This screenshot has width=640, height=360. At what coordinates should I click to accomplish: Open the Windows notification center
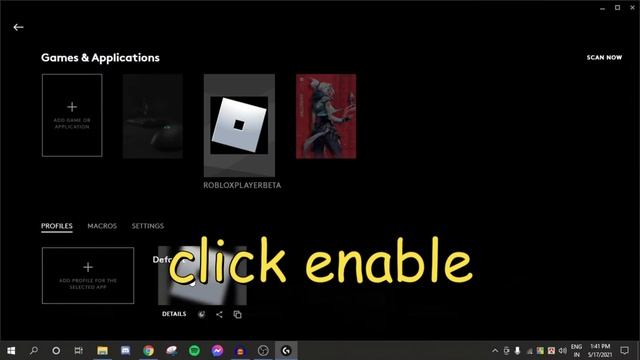[x=624, y=350]
